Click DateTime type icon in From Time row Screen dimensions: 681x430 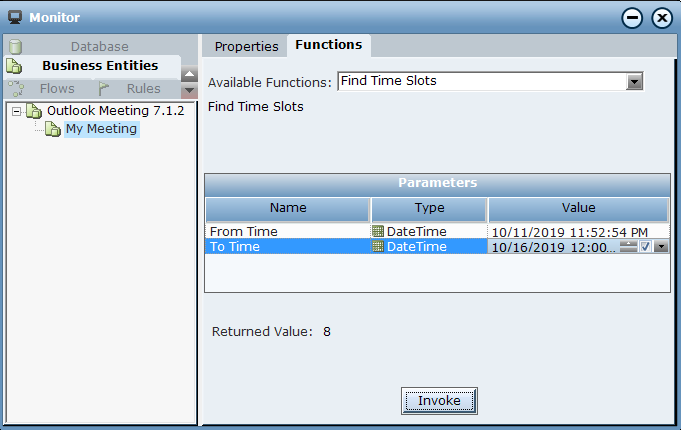(x=378, y=231)
